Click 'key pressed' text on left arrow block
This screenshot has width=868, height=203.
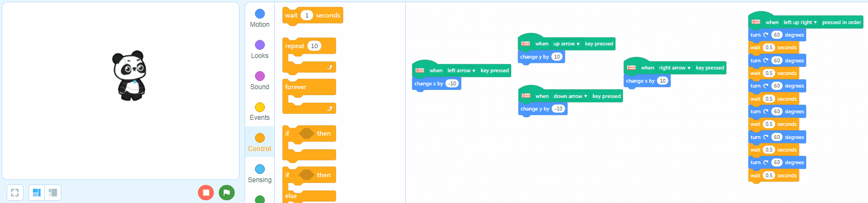pos(495,71)
